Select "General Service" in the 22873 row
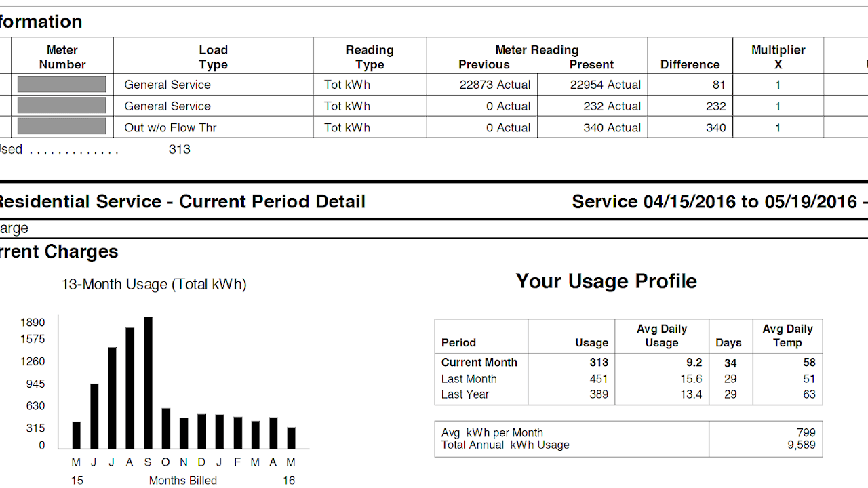The height and width of the screenshot is (488, 868). click(x=167, y=85)
